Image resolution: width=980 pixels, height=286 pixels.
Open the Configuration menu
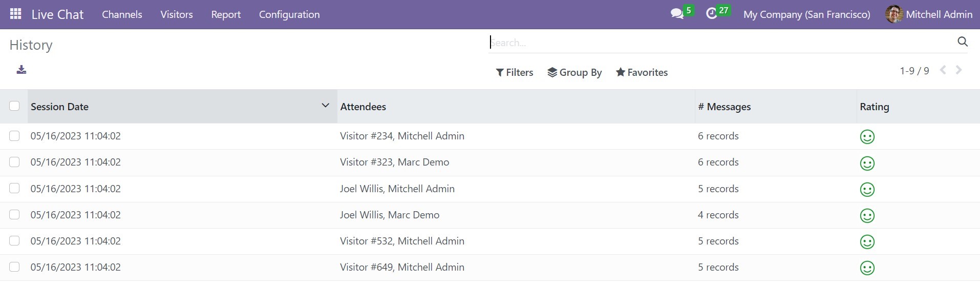(x=289, y=14)
